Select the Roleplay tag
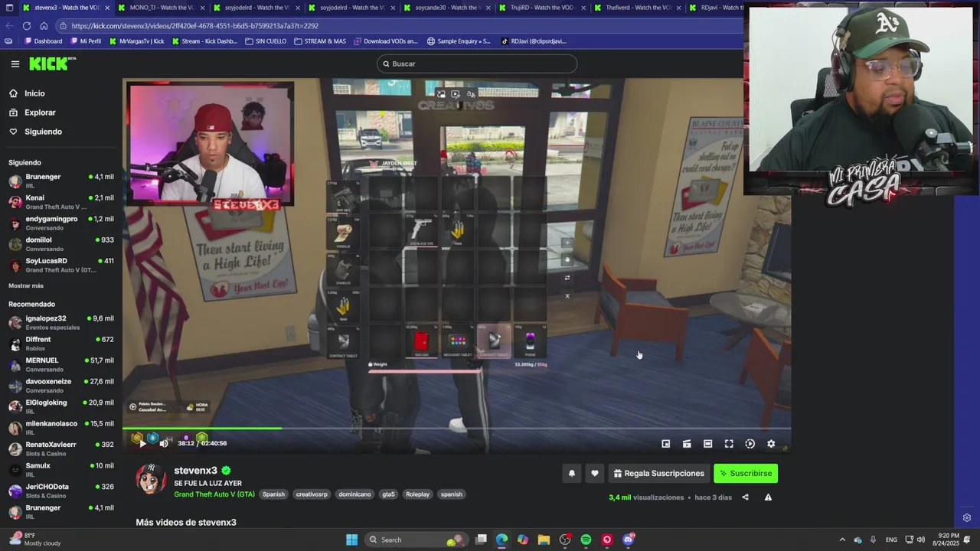 tap(417, 494)
